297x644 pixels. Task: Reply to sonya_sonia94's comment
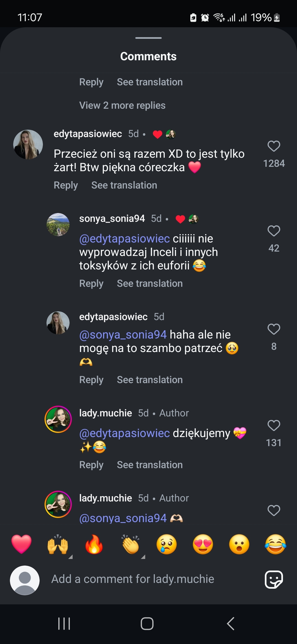point(91,283)
